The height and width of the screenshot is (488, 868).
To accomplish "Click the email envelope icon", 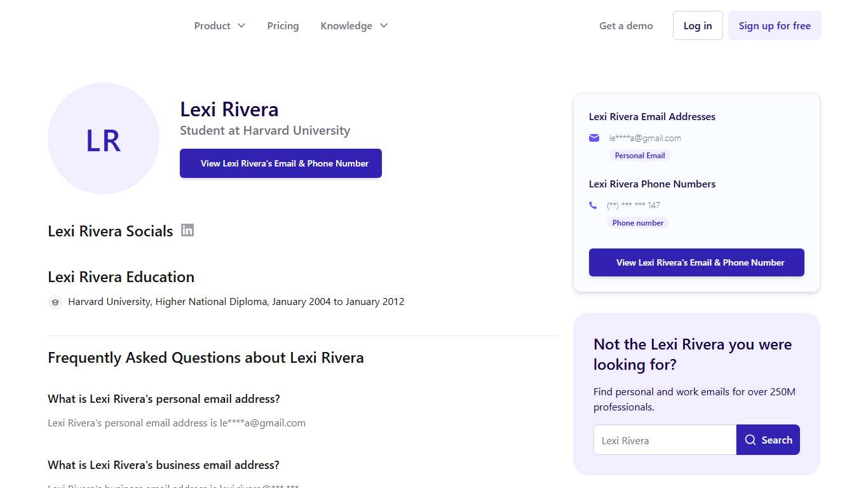I will pos(593,137).
